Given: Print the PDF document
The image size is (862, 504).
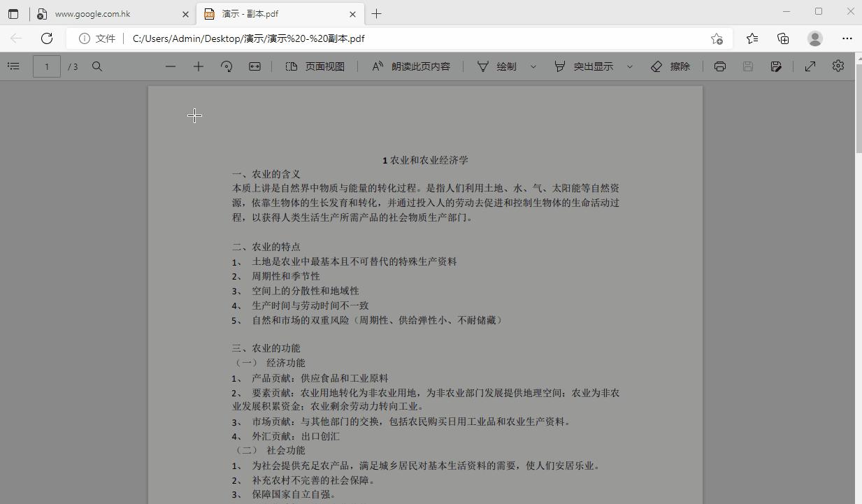Looking at the screenshot, I should (719, 66).
